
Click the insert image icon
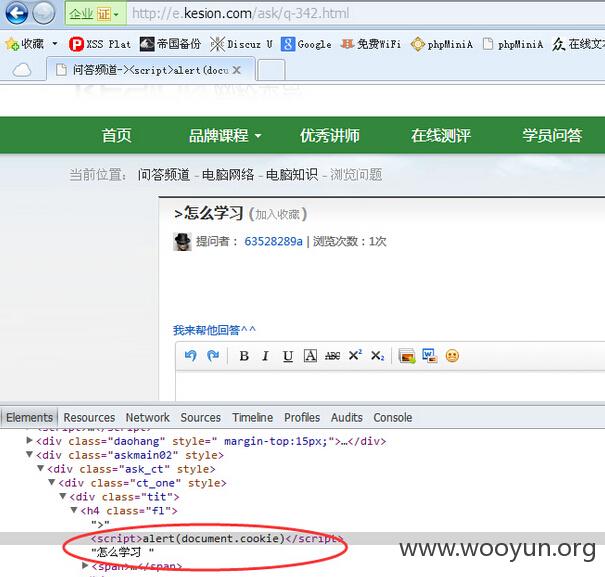pos(407,356)
